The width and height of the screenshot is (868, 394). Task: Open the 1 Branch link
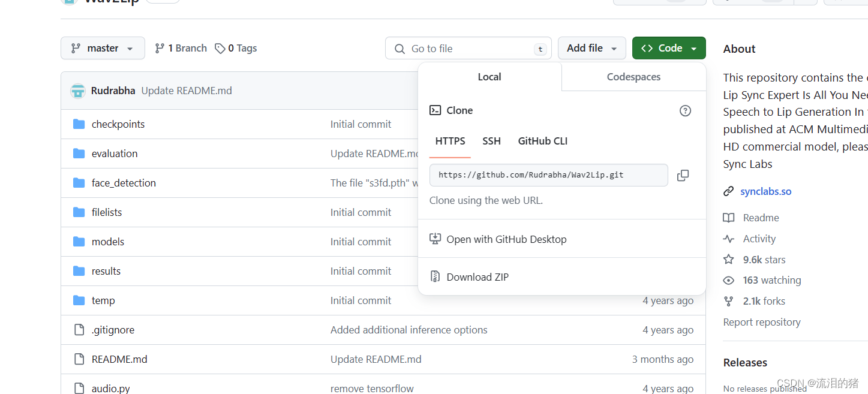tap(181, 48)
